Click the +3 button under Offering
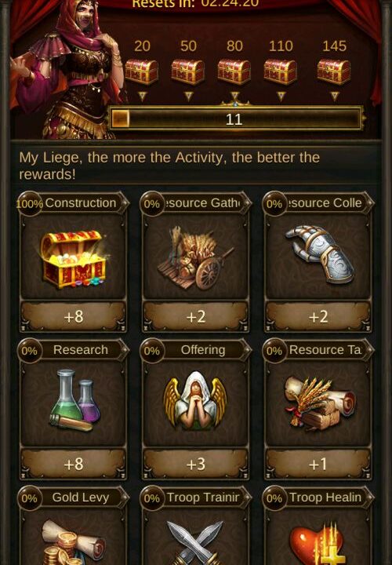The width and height of the screenshot is (392, 565). [195, 464]
